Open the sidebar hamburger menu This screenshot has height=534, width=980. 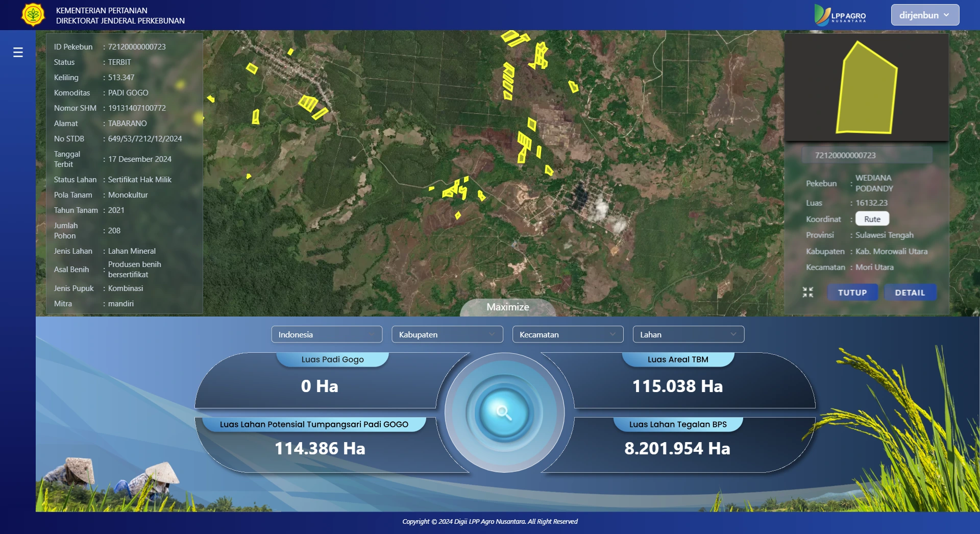coord(18,52)
